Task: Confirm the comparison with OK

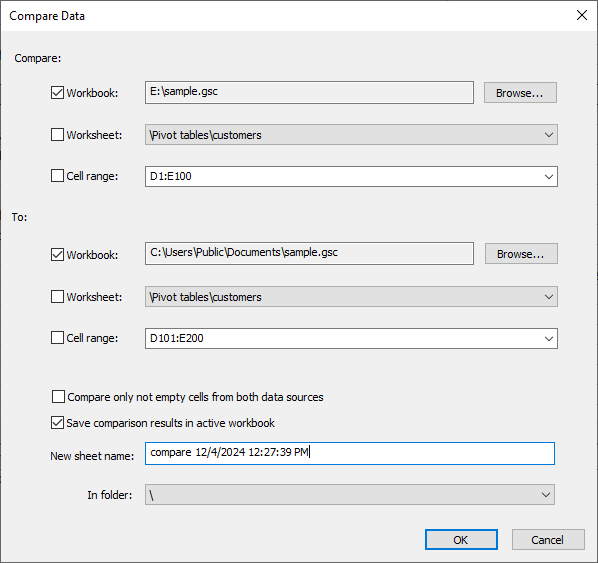Action: (x=461, y=539)
